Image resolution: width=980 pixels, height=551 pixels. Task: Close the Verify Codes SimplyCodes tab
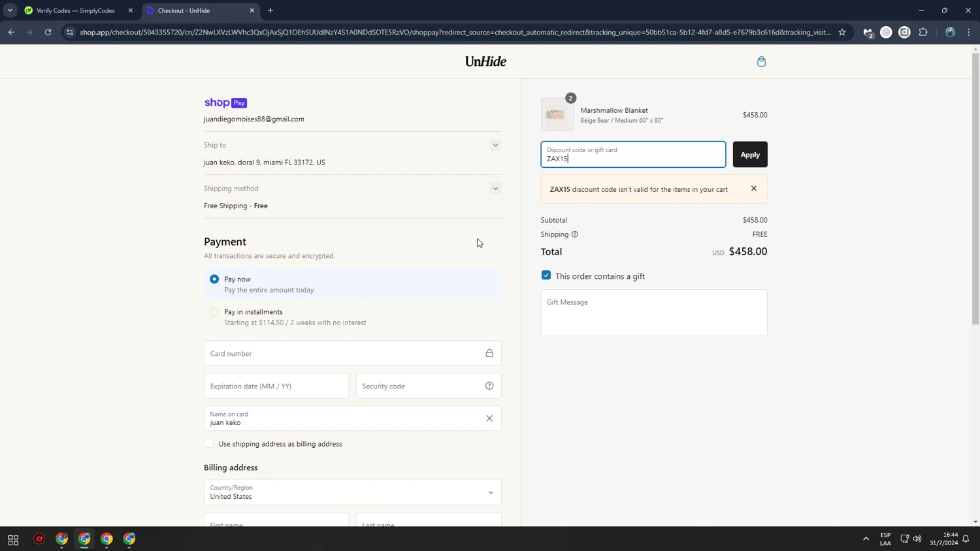[131, 10]
